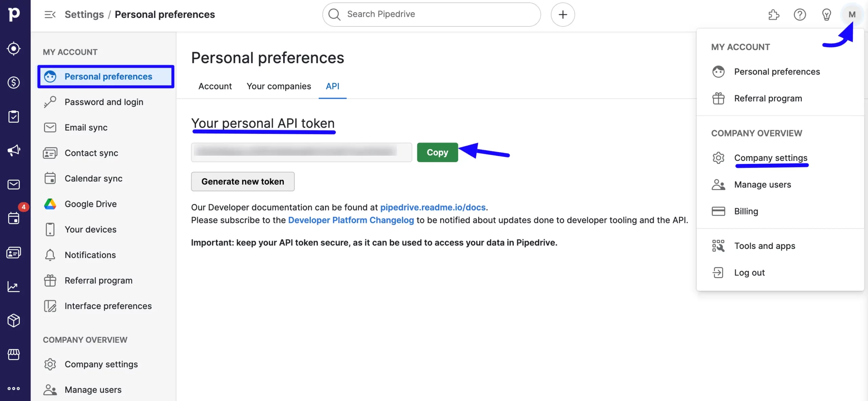Copy the personal API token
The image size is (868, 401).
(437, 152)
